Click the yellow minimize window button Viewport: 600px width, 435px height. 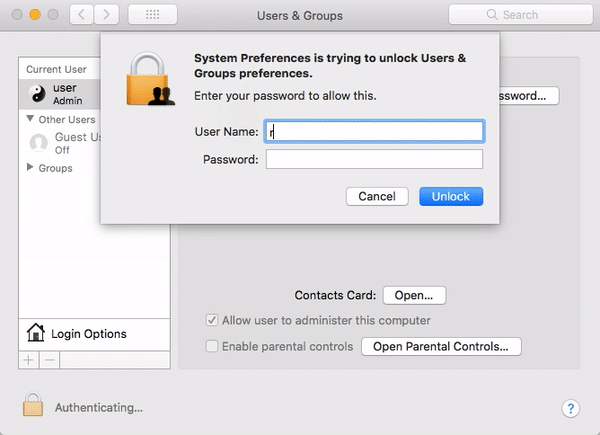35,15
